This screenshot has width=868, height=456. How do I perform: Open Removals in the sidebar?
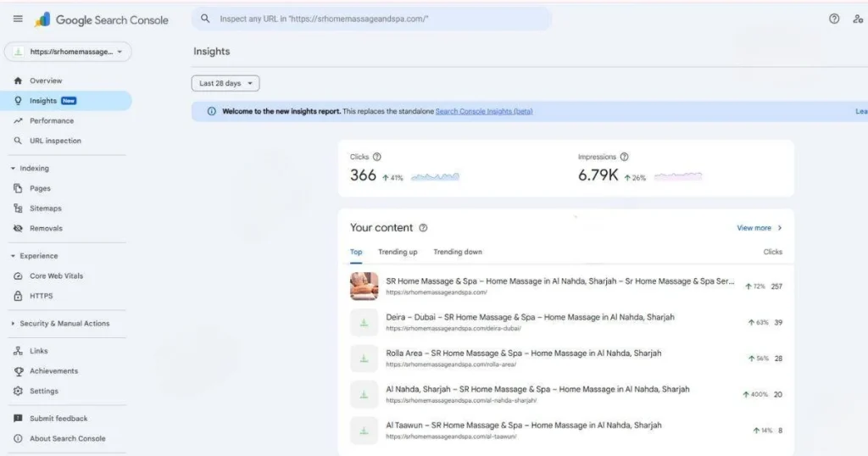point(68,228)
